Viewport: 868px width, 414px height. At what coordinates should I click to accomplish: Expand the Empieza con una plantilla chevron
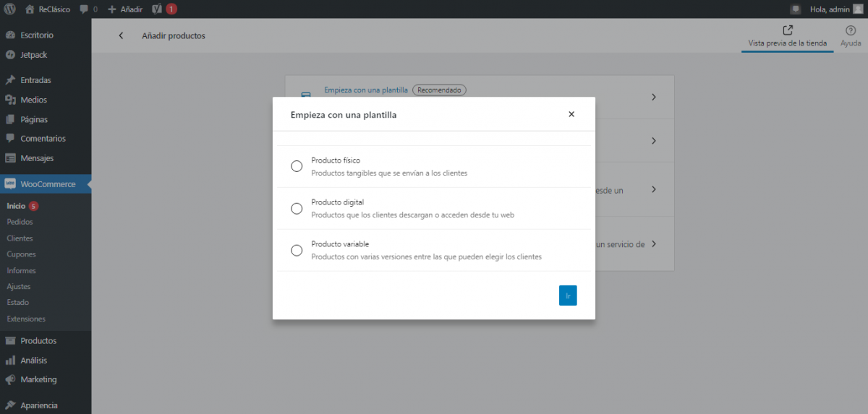pos(653,97)
